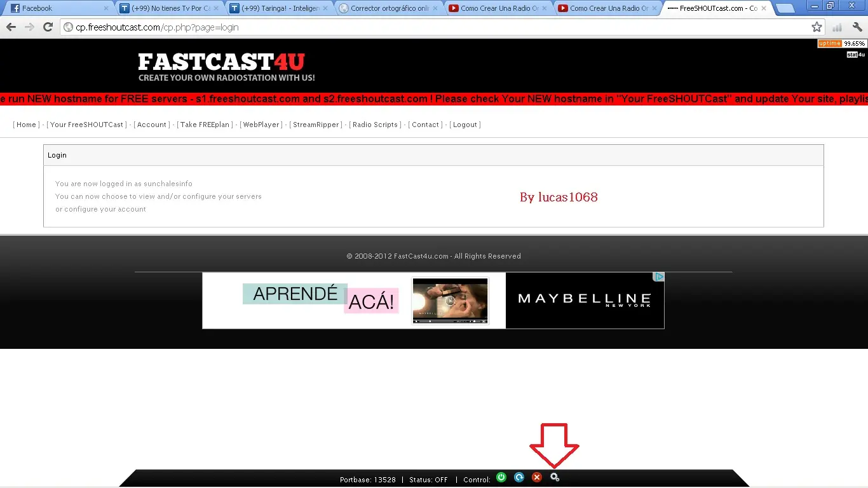Viewport: 868px width, 488px height.
Task: Open the Account page
Action: point(152,125)
